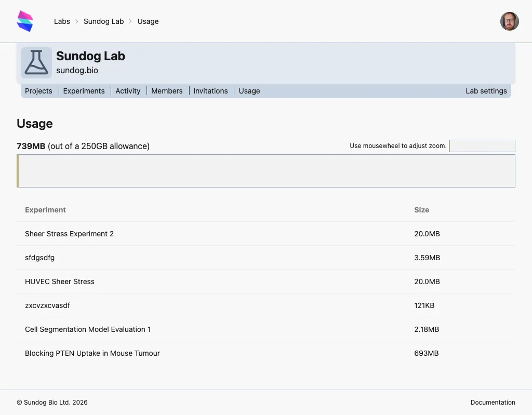Click the storage usage bar
Viewport: 532px width, 415px height.
pos(266,171)
